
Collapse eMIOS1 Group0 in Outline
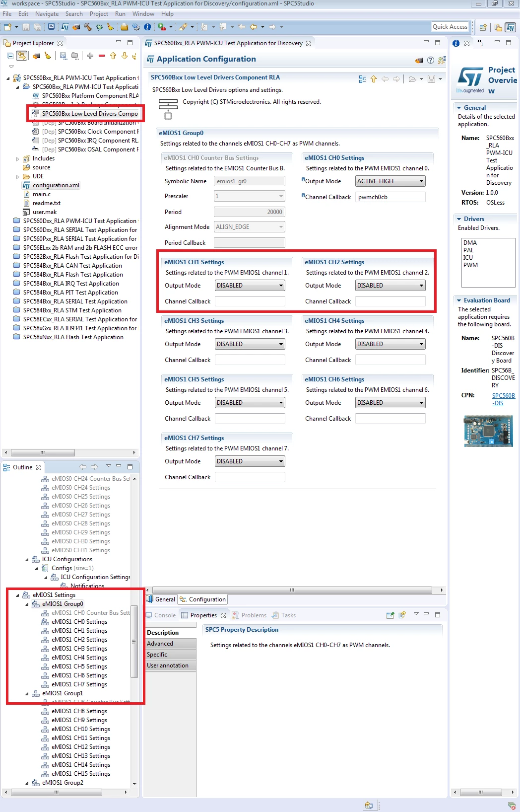coord(27,604)
